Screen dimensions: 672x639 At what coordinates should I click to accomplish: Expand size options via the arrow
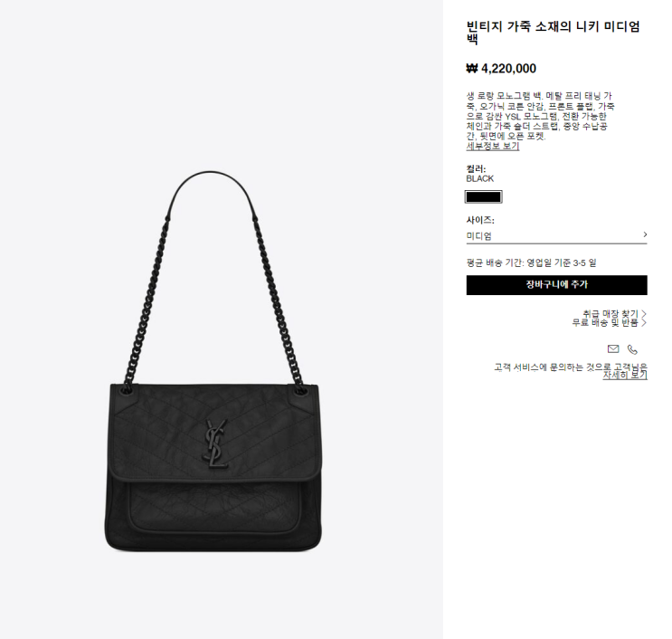tap(645, 234)
